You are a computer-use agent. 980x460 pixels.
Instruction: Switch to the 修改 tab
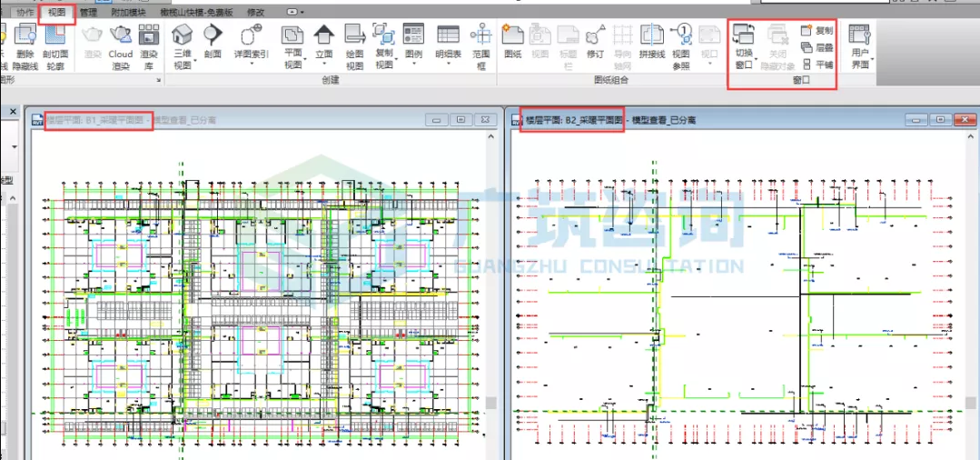256,12
